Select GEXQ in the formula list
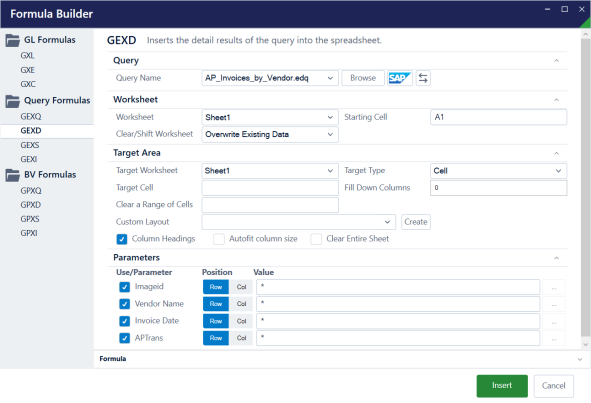 31,116
